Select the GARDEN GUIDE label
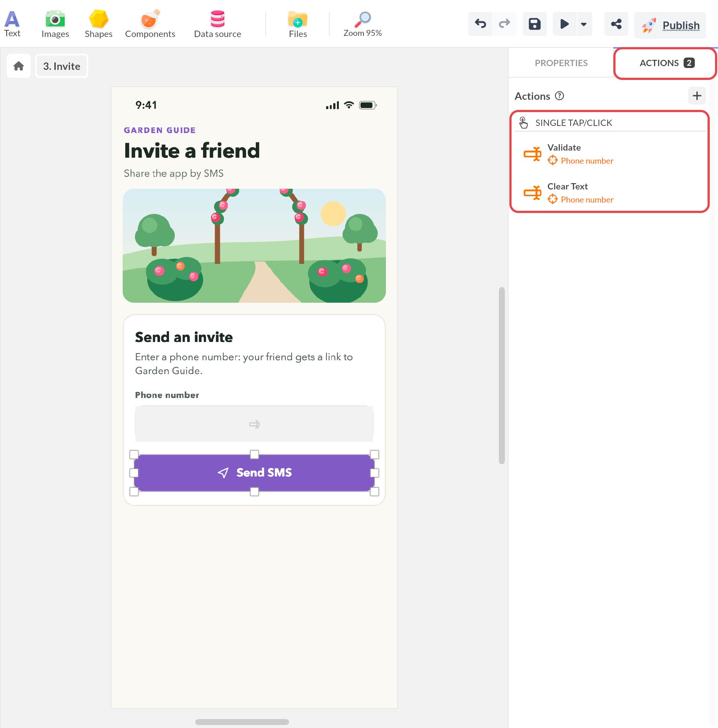 pyautogui.click(x=160, y=130)
